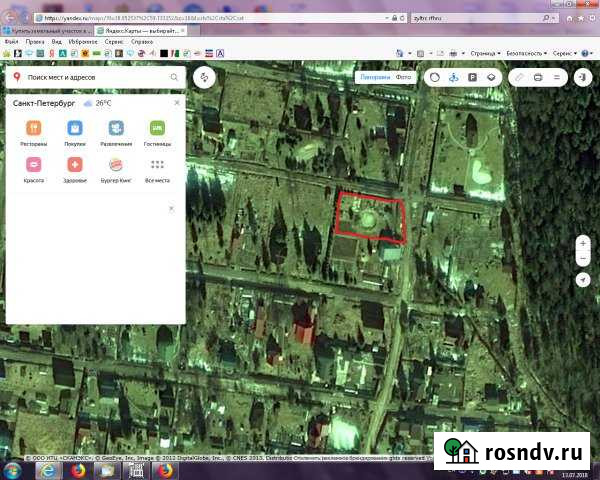Click the my location arrow button
The width and height of the screenshot is (600, 480).
(583, 280)
